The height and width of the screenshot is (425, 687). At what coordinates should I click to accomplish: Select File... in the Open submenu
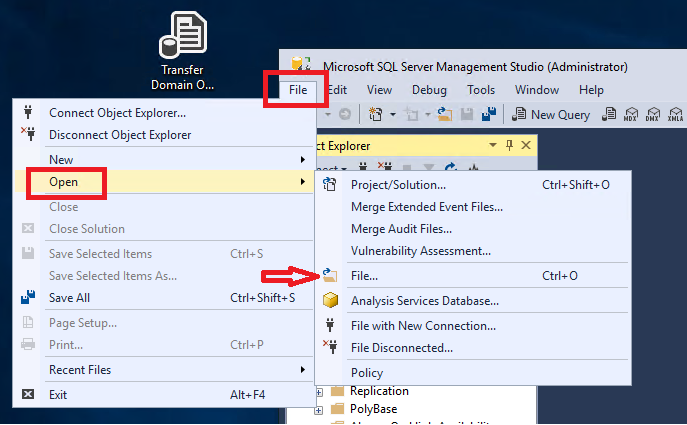pos(473,276)
